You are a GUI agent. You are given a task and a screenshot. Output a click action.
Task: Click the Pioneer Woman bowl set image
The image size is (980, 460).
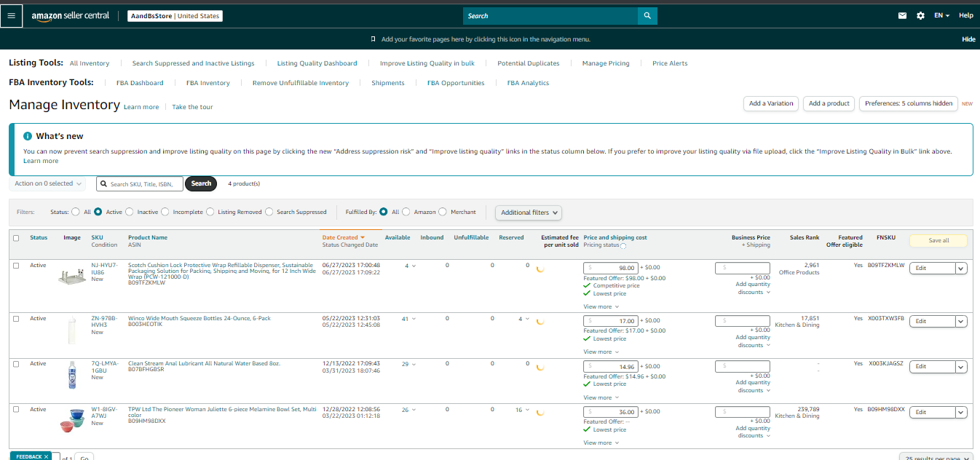[x=72, y=421]
